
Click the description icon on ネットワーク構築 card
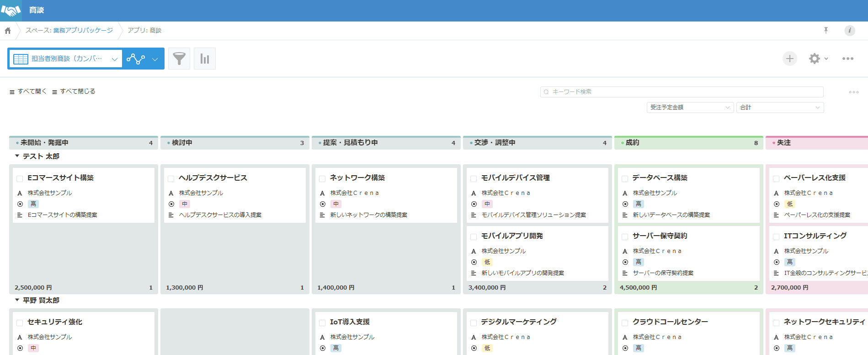pos(322,215)
